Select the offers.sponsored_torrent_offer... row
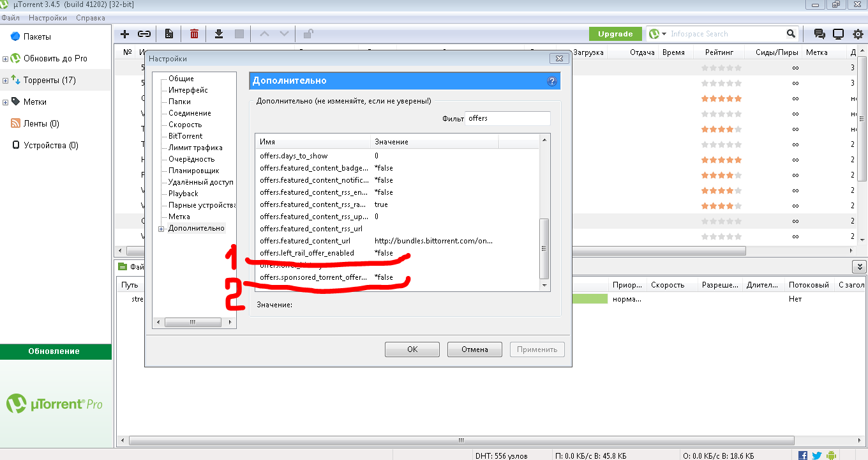The image size is (868, 460). pyautogui.click(x=397, y=277)
